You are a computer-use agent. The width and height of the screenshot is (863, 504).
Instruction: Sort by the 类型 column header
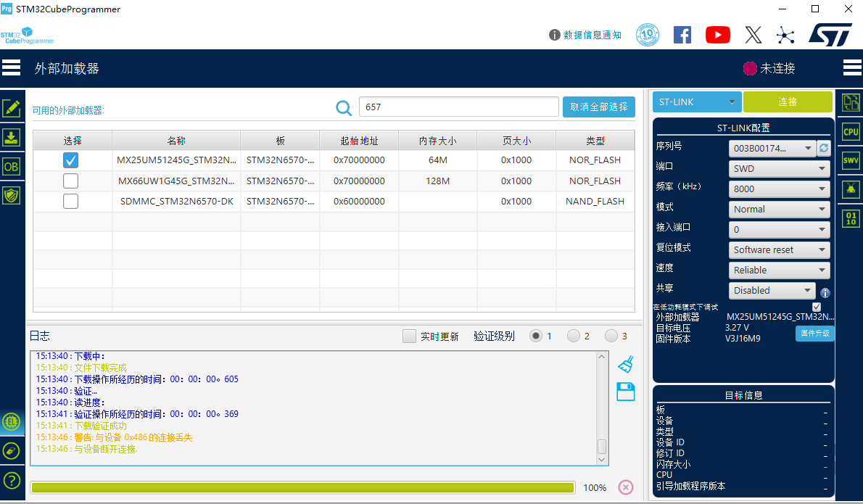click(x=595, y=141)
